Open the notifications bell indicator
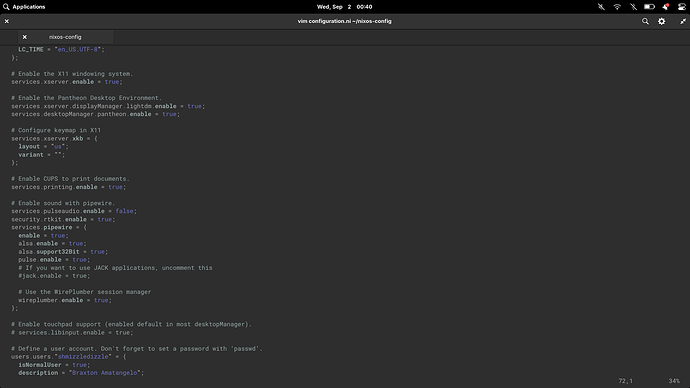The width and height of the screenshot is (690, 388). click(665, 7)
